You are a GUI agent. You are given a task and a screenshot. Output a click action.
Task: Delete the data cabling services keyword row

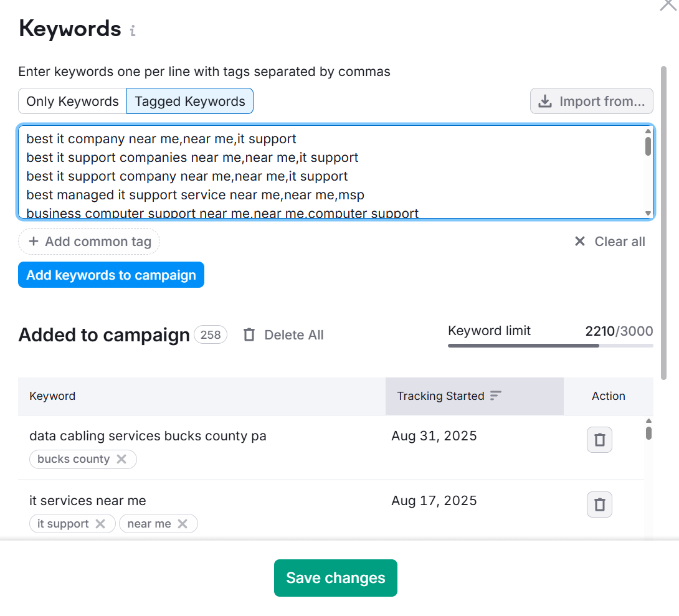click(599, 440)
